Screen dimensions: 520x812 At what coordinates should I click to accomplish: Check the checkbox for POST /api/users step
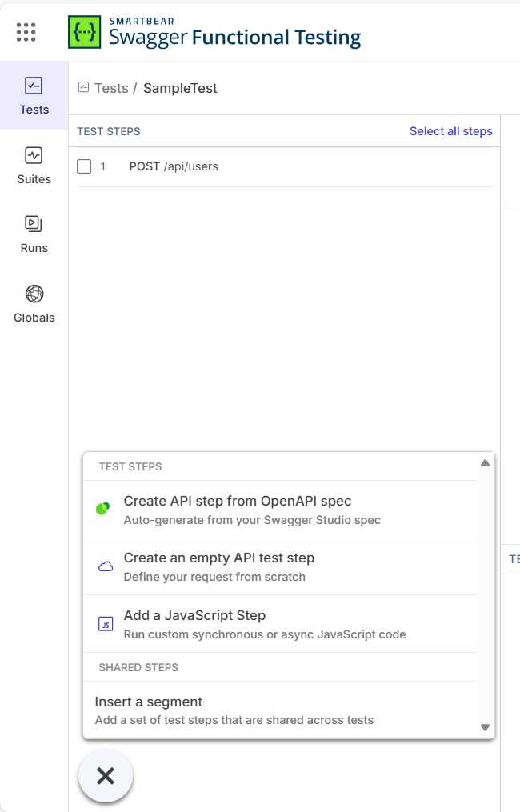point(84,166)
